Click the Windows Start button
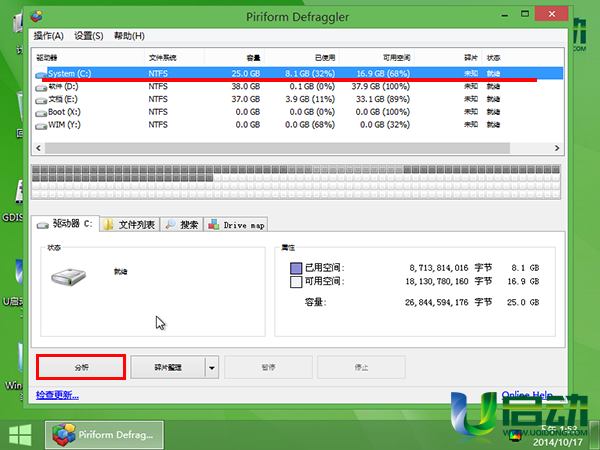The width and height of the screenshot is (600, 450). point(20,435)
